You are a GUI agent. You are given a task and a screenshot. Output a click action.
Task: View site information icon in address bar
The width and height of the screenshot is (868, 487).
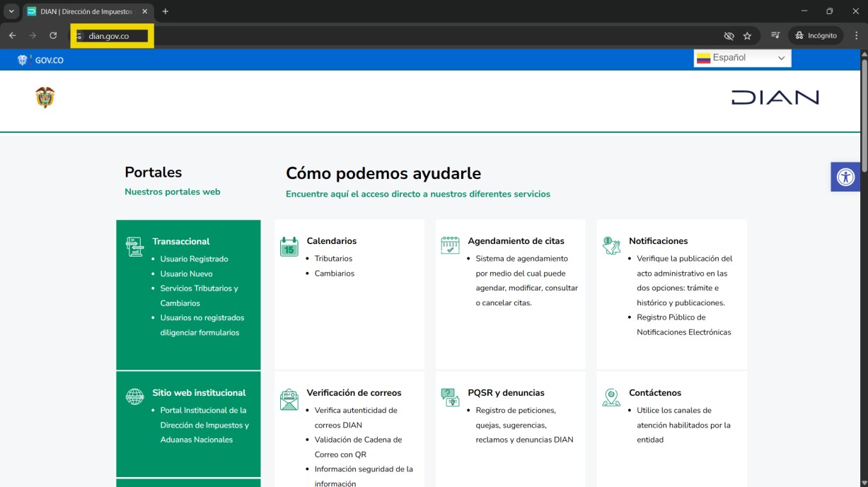(80, 36)
